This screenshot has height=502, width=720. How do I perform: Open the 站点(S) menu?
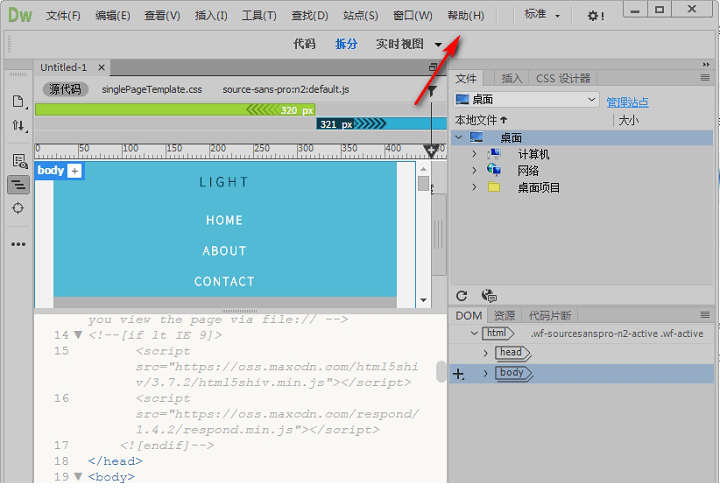coord(360,16)
